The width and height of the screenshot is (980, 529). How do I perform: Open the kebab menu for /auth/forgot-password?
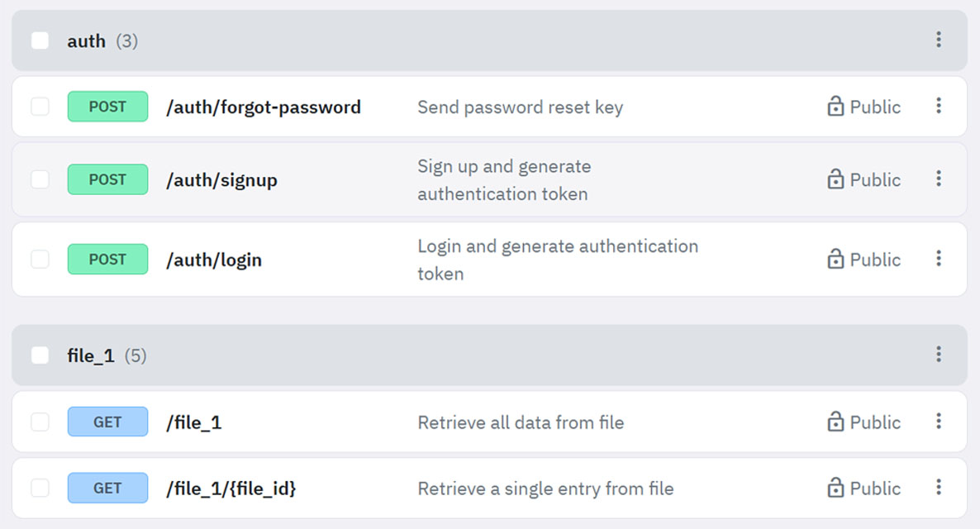click(939, 107)
